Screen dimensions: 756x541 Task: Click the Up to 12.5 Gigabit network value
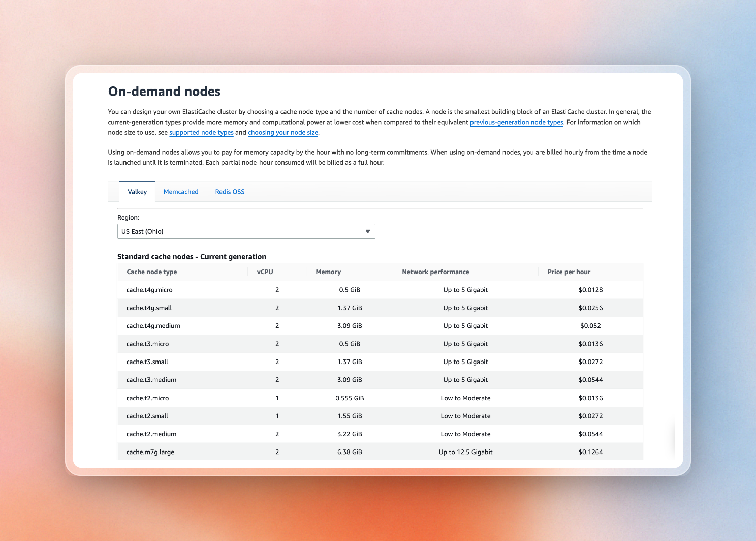tap(465, 452)
